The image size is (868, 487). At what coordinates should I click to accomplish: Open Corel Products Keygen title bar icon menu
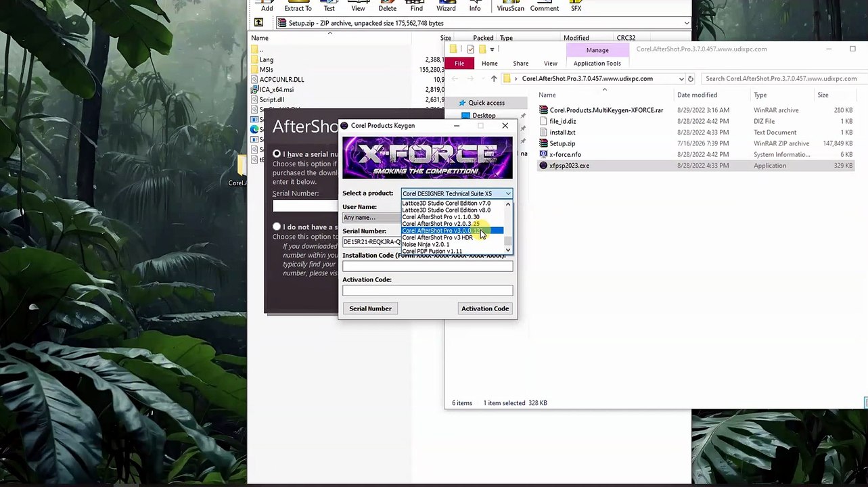(344, 126)
